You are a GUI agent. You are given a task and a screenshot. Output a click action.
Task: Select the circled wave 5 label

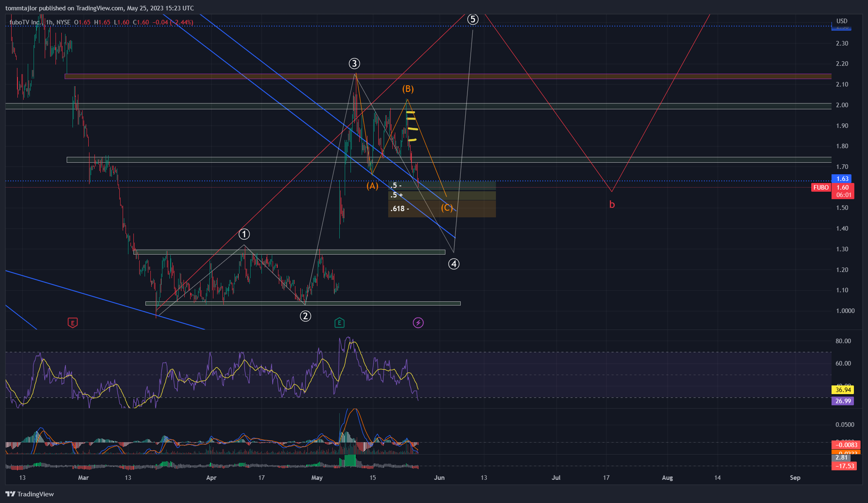[473, 19]
